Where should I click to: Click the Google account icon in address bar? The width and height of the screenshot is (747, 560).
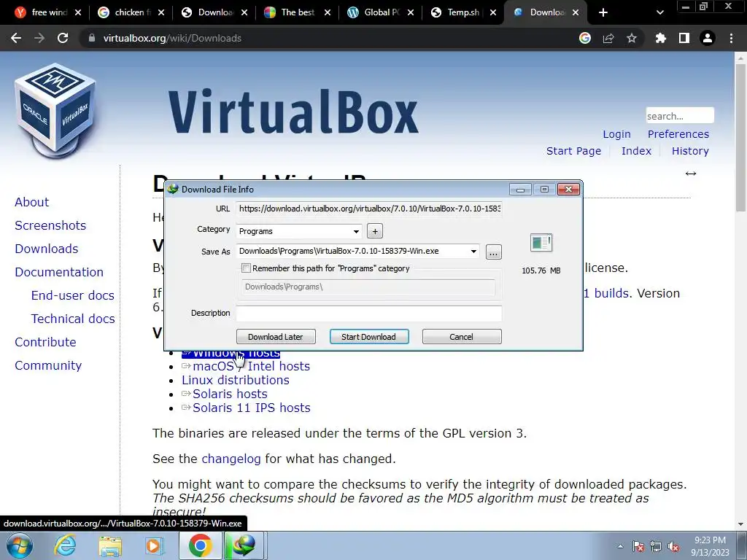pos(585,38)
